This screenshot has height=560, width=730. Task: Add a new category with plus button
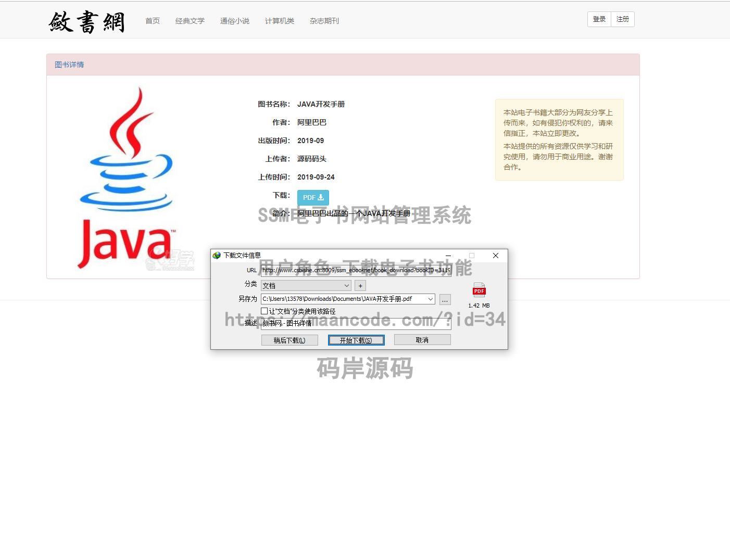(x=360, y=286)
